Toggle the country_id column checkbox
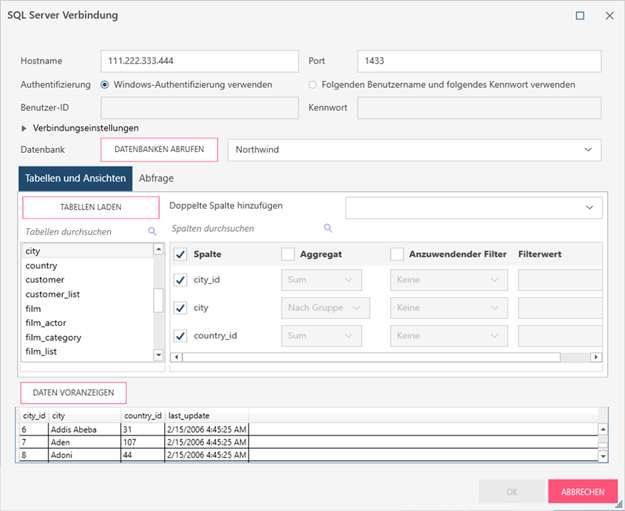Viewport: 625px width, 511px height. (180, 336)
